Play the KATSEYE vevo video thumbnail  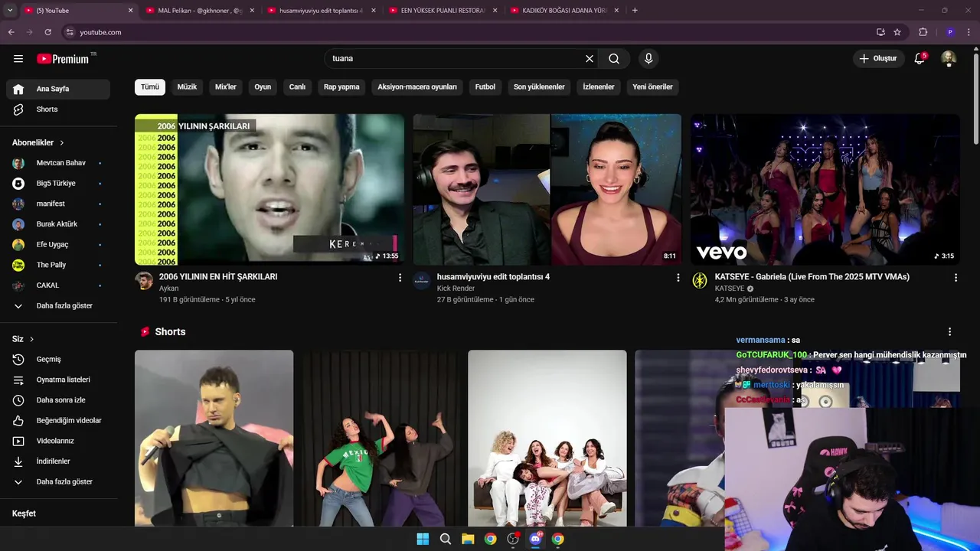[x=825, y=190]
